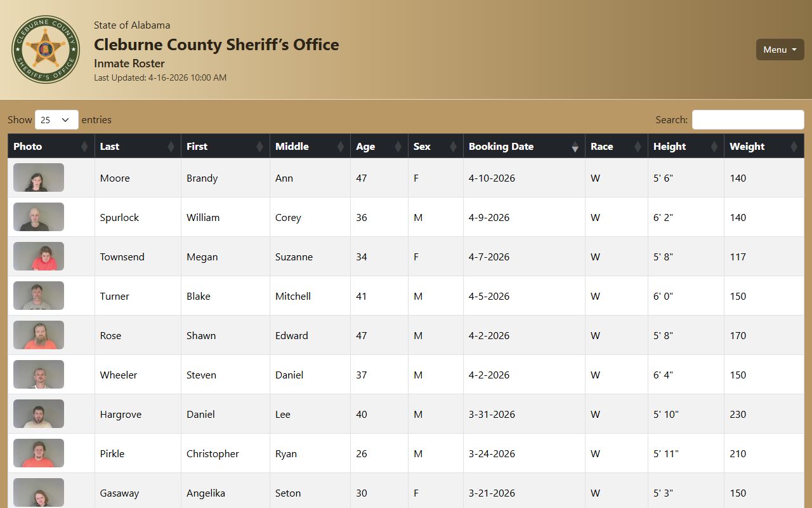Open Angelika Gasaway's inmate photo thumbnail
The height and width of the screenshot is (508, 812).
pos(39,493)
